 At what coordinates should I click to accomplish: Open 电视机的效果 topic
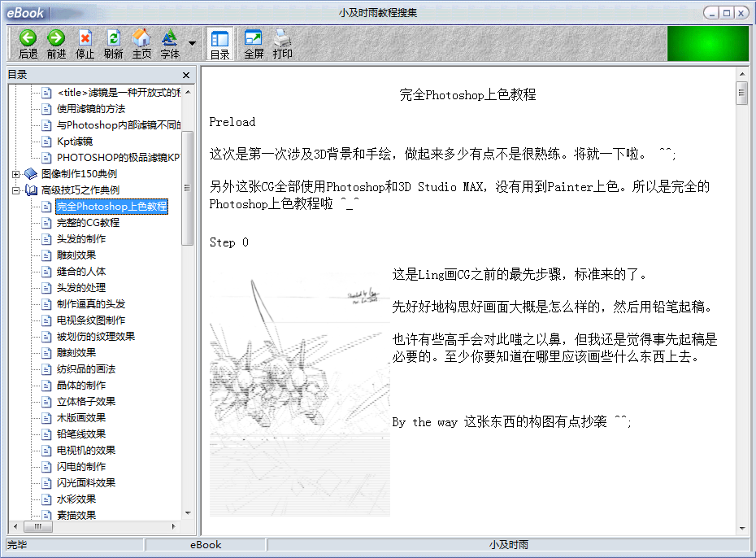86,451
